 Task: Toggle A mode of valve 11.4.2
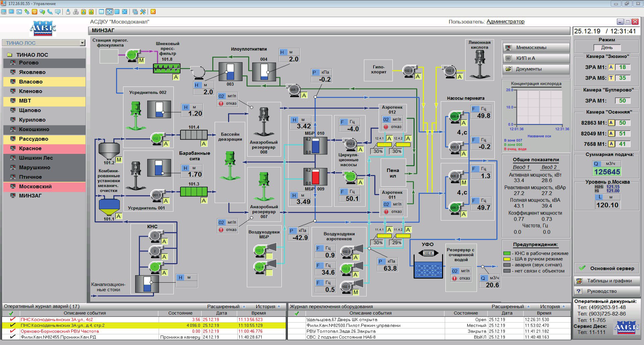pyautogui.click(x=408, y=230)
